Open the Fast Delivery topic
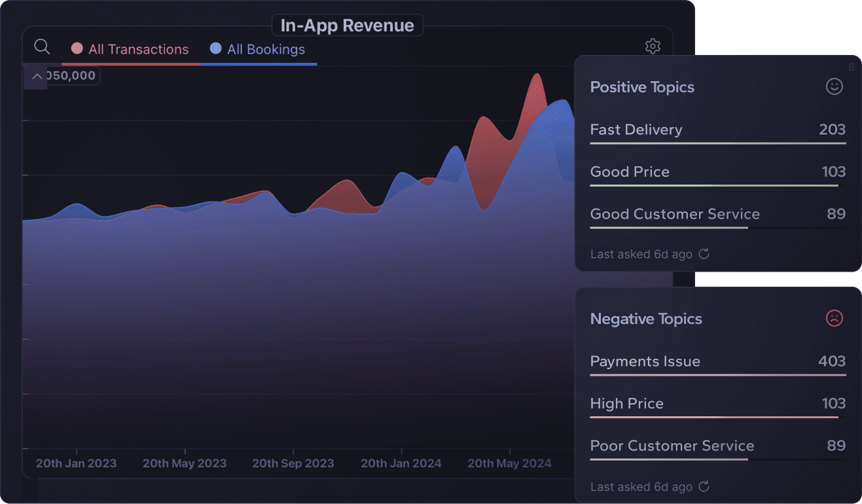Screen dimensions: 862x504 coord(636,130)
